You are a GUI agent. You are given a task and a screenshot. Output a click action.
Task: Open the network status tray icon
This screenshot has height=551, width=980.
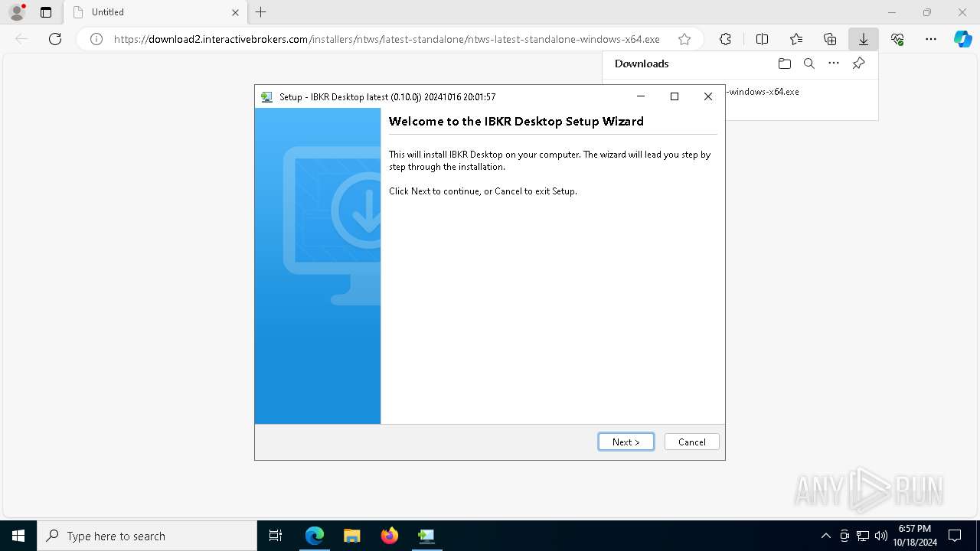click(x=863, y=536)
